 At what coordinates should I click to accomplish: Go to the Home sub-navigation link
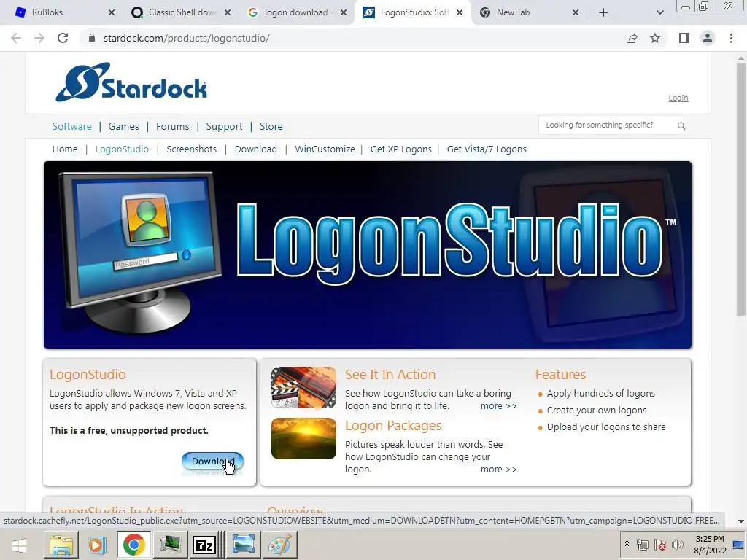click(65, 149)
